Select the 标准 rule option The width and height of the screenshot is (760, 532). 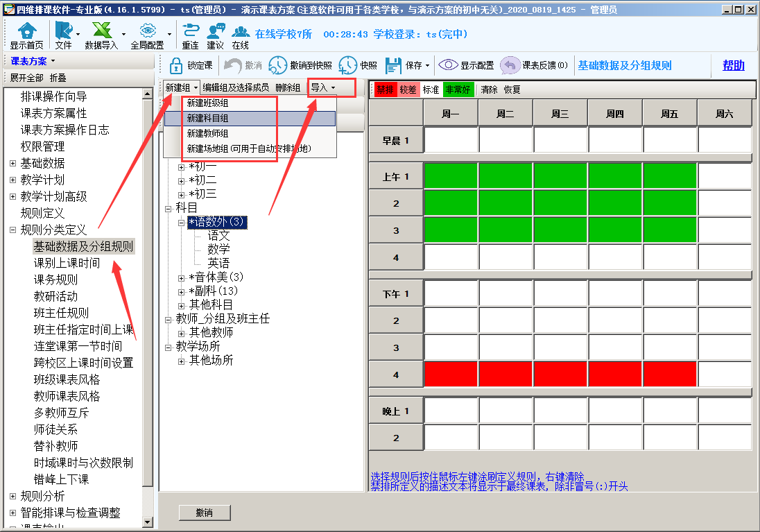(431, 89)
